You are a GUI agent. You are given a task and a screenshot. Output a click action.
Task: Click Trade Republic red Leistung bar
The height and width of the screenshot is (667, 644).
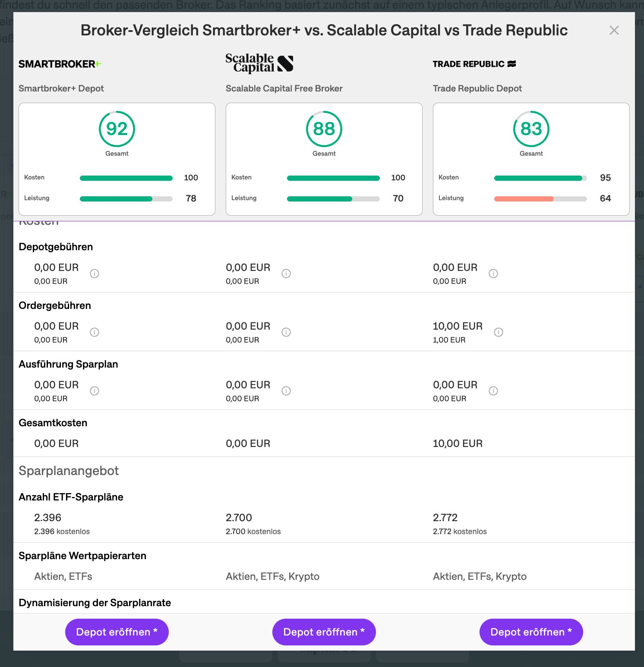tap(524, 199)
